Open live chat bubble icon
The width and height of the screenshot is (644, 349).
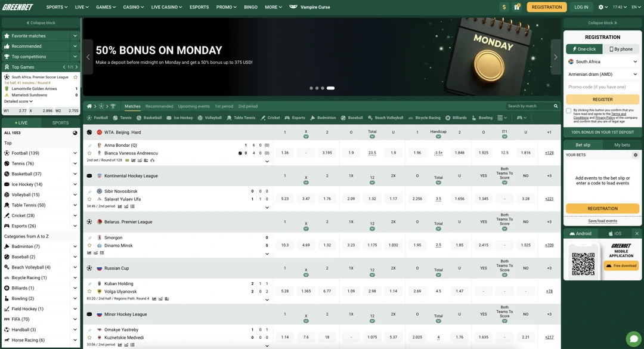[633, 339]
